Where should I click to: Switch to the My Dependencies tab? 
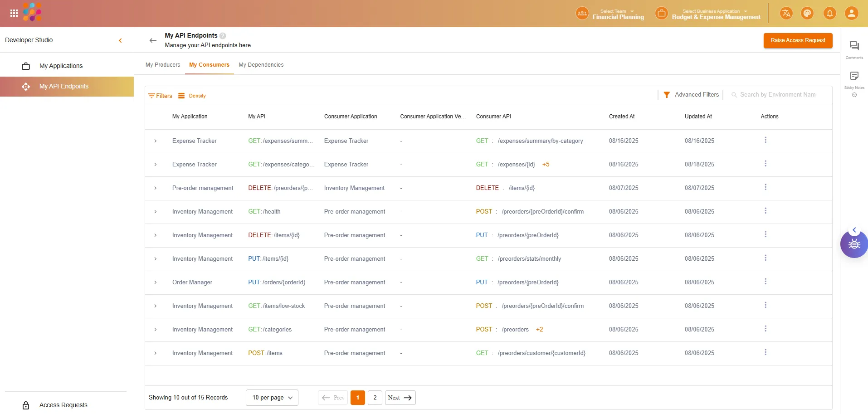click(261, 65)
